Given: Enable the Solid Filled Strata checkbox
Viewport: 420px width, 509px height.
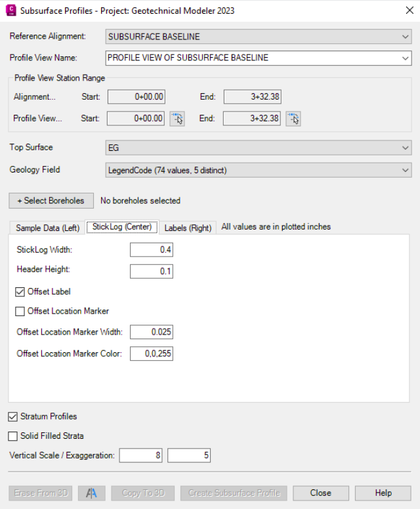Looking at the screenshot, I should (12, 436).
